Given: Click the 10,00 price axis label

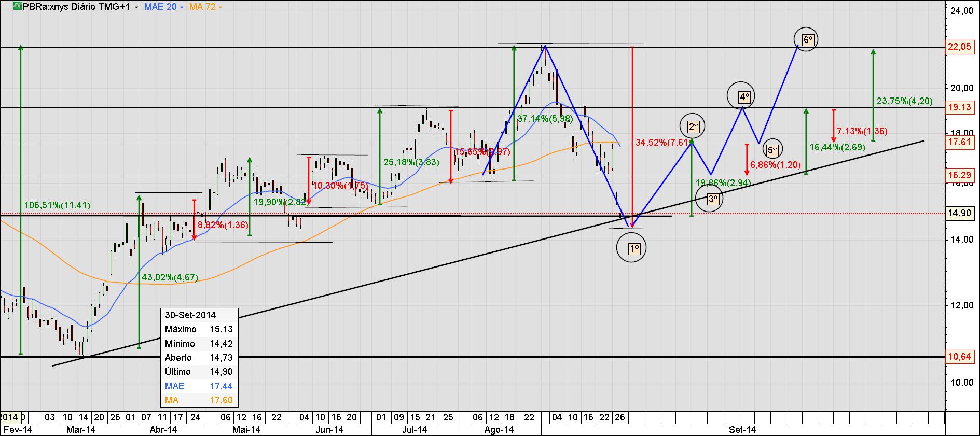Looking at the screenshot, I should tap(961, 382).
